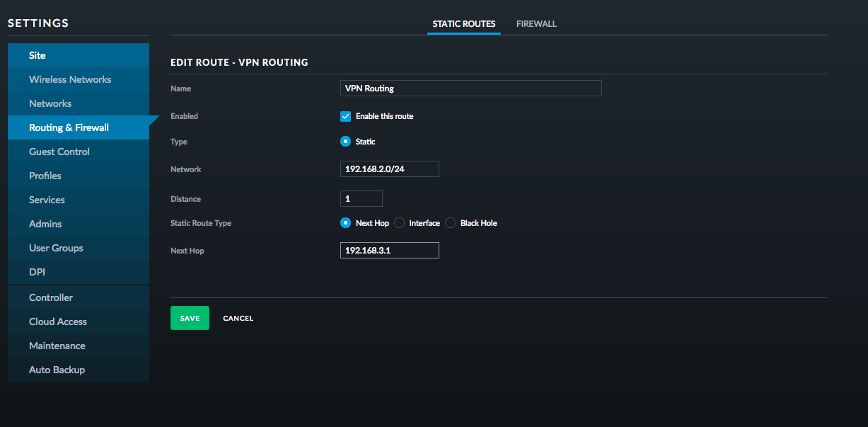868x427 pixels.
Task: Toggle the Enable this route checkbox
Action: tap(346, 116)
